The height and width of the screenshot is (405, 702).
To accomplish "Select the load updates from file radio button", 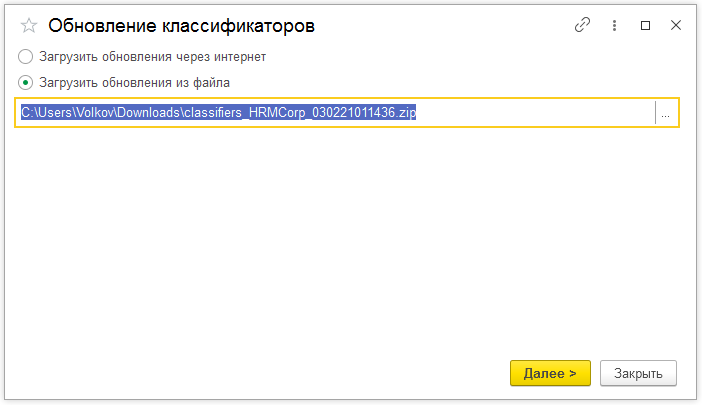I will pos(26,83).
